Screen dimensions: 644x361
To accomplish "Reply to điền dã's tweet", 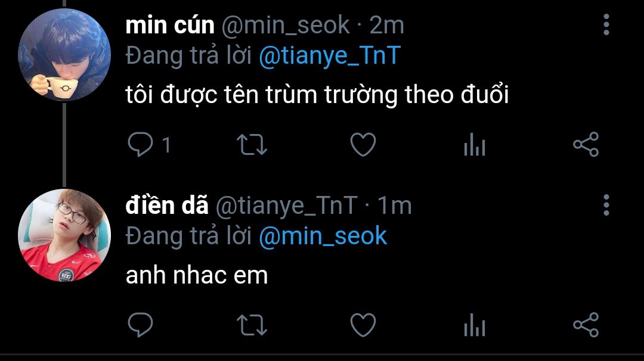I will coord(141,325).
